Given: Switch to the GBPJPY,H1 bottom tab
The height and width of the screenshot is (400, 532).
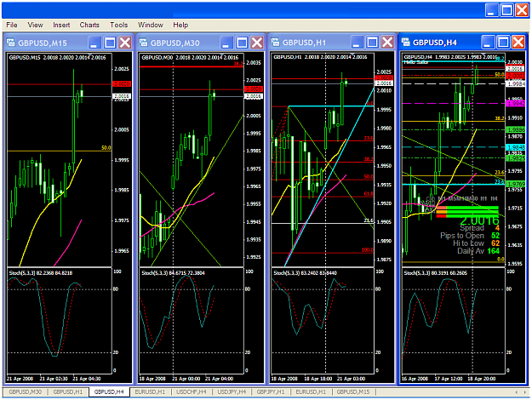Looking at the screenshot, I should click(x=271, y=391).
